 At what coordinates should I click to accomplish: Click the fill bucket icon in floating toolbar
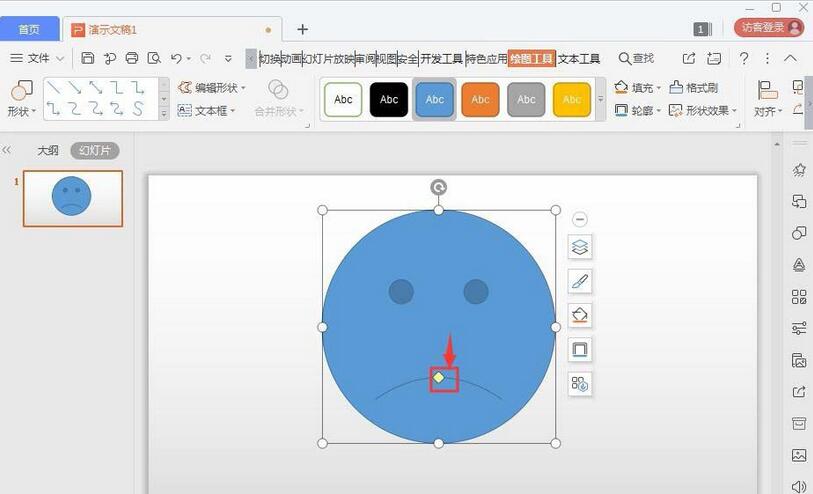(x=580, y=315)
